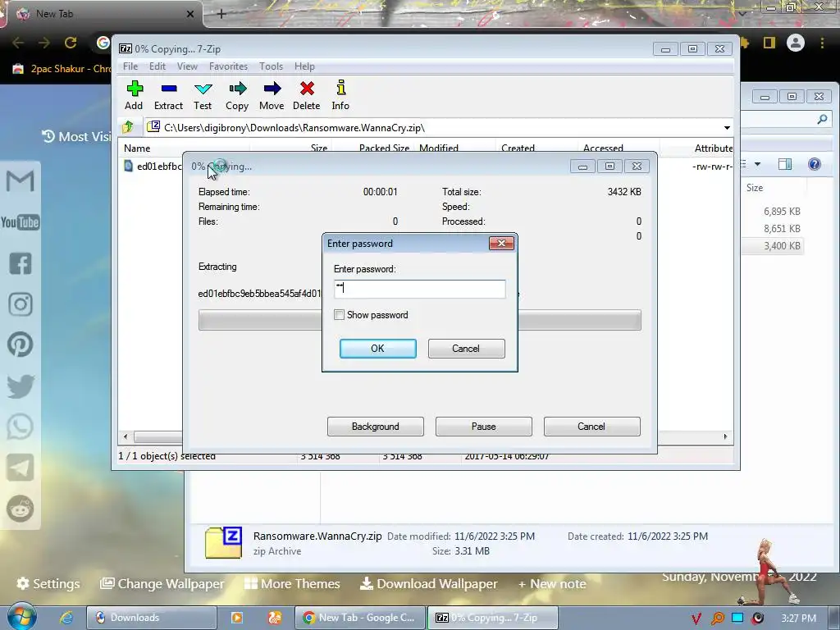Click Cancel in the copying progress dialog

point(591,427)
